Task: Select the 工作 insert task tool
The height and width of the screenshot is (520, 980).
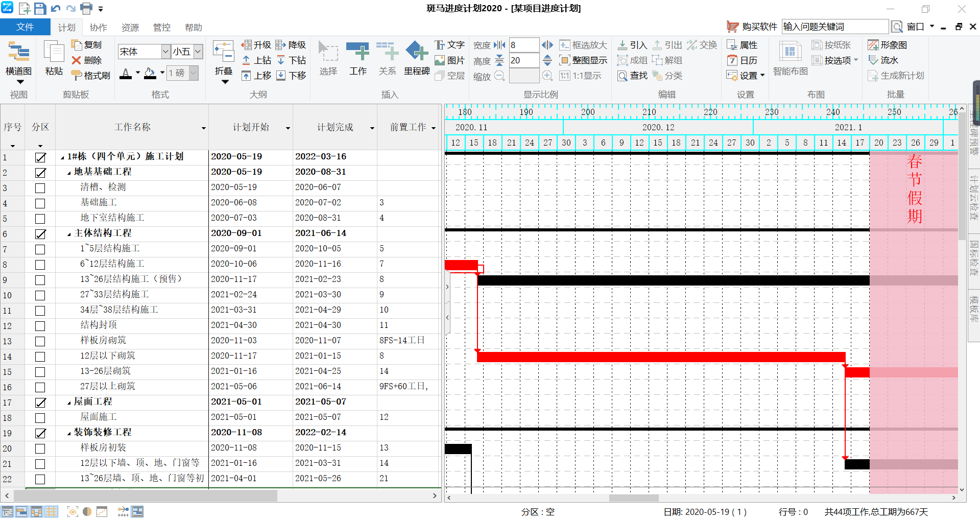Action: (357, 53)
